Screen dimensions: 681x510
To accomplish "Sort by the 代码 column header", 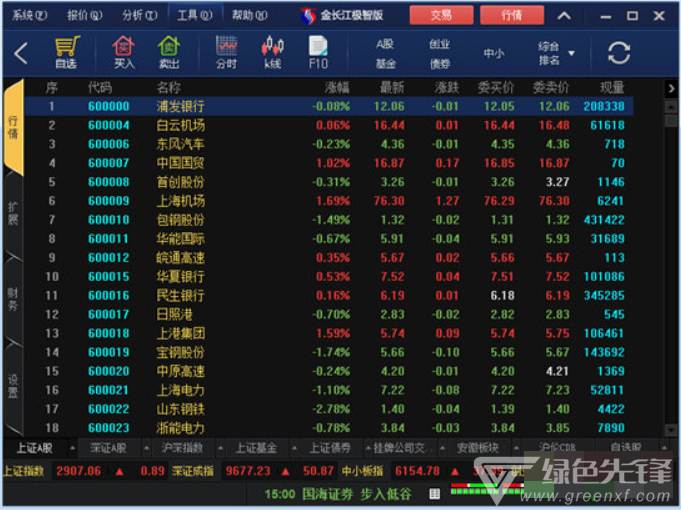I will tap(99, 88).
